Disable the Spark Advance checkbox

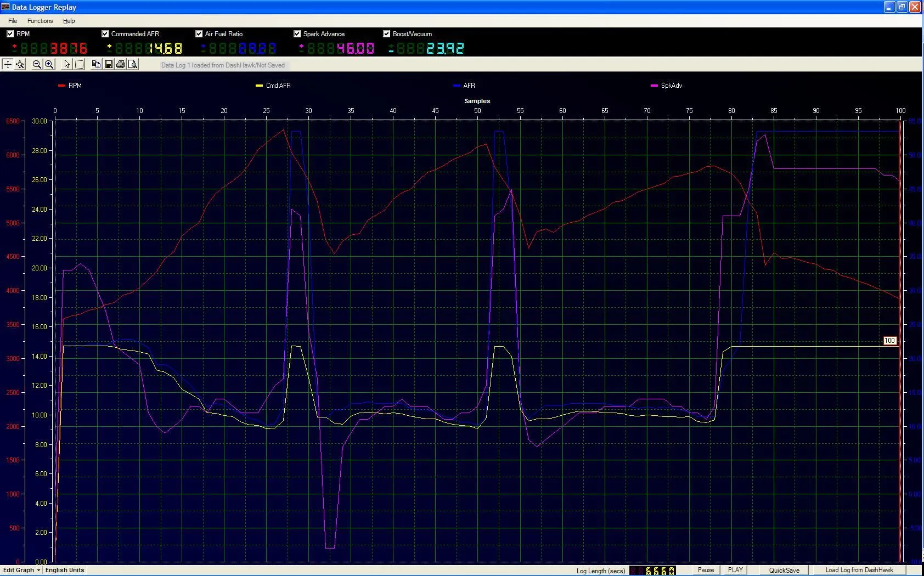point(297,34)
